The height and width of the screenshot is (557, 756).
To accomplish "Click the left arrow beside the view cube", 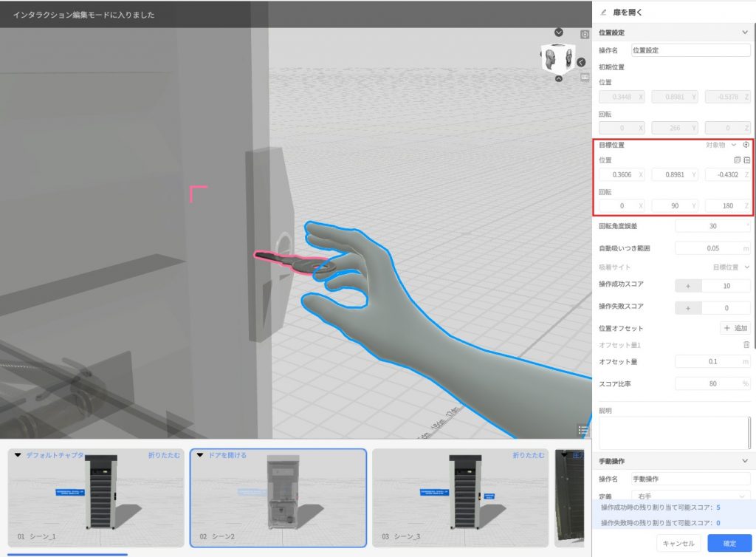I will click(x=581, y=62).
